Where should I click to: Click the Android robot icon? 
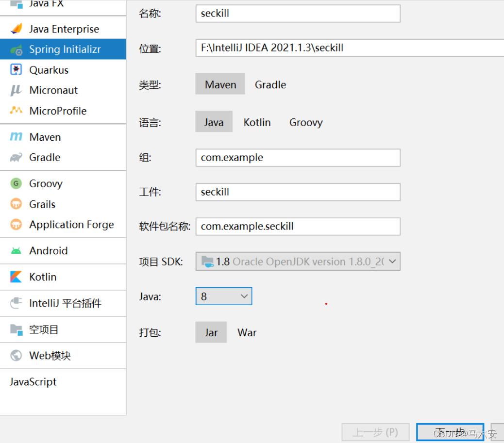click(16, 250)
